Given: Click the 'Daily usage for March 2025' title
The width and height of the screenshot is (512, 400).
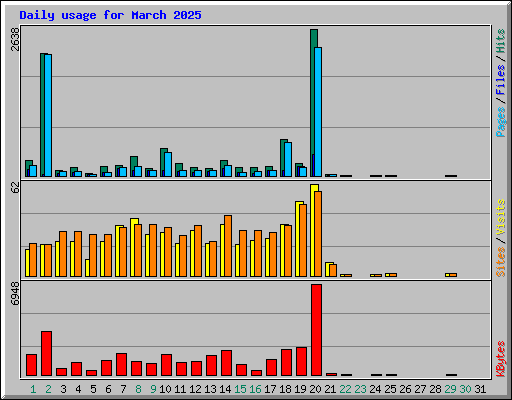Looking at the screenshot, I should pos(110,15).
